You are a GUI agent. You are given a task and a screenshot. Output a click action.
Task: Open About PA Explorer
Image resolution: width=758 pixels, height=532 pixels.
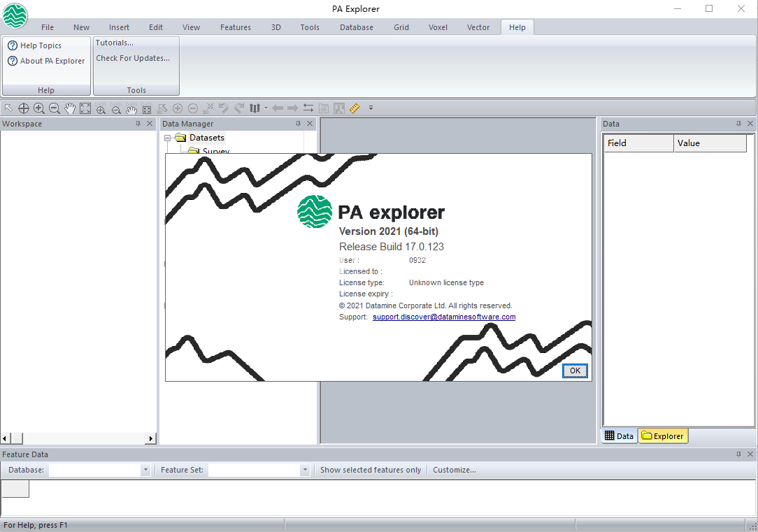coord(46,61)
